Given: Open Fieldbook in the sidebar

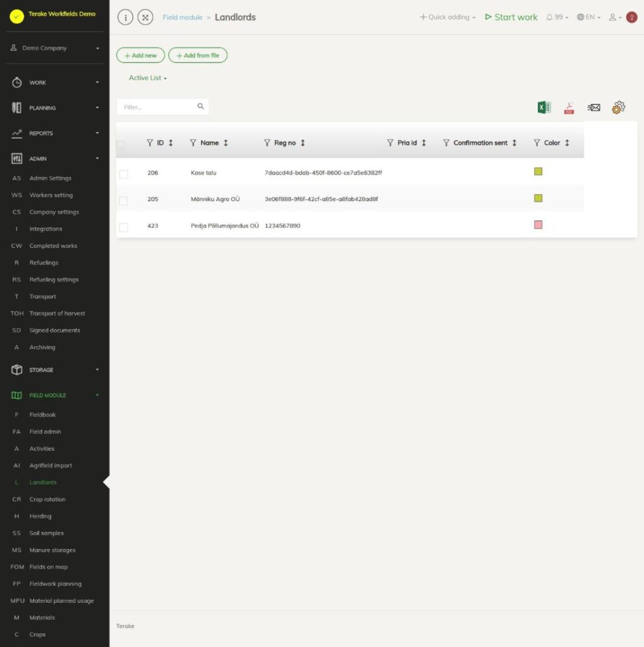Looking at the screenshot, I should [x=42, y=414].
